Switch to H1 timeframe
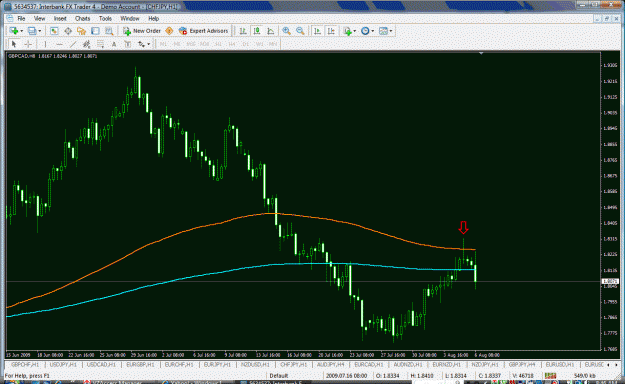Image resolution: width=625 pixels, height=384 pixels. 218,44
